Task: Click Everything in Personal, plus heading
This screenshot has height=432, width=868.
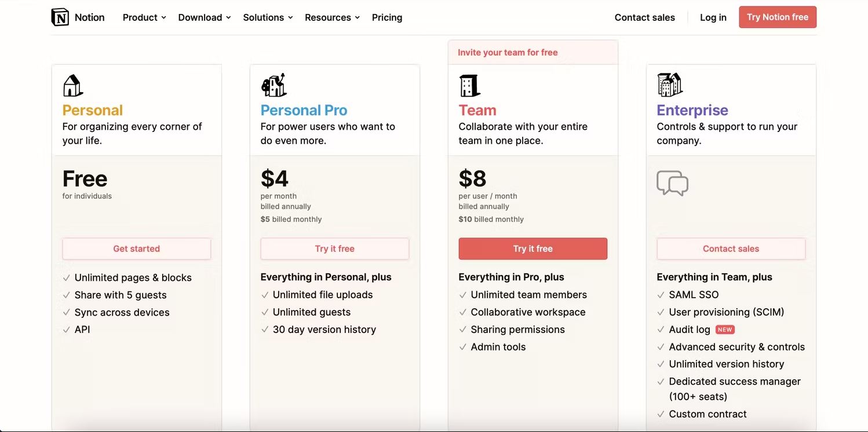Action: 326,277
